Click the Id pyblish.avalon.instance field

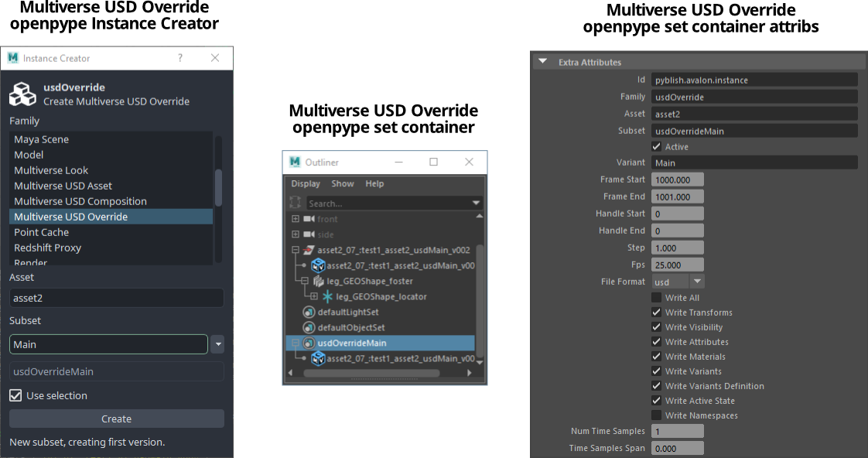[x=754, y=80]
